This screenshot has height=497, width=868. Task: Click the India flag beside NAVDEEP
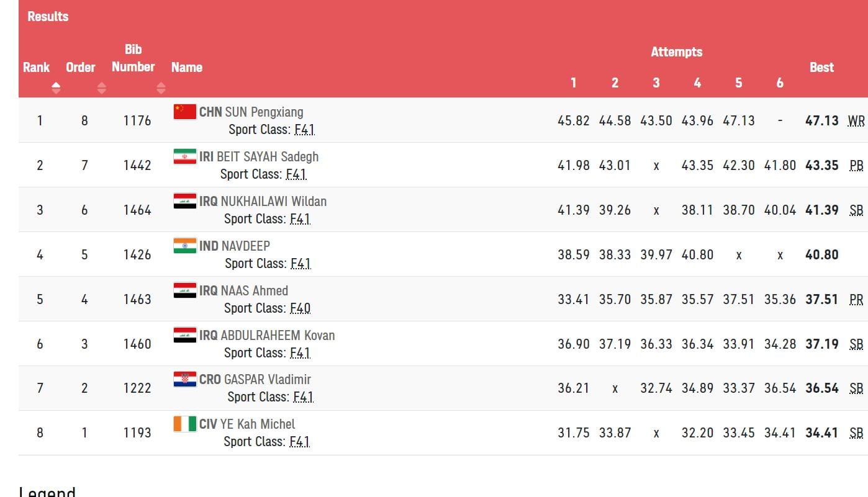pyautogui.click(x=184, y=246)
